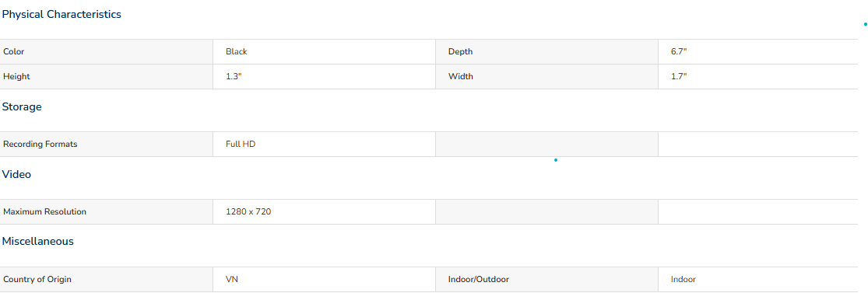Select the Maximum Resolution label
The height and width of the screenshot is (293, 868).
tap(45, 211)
